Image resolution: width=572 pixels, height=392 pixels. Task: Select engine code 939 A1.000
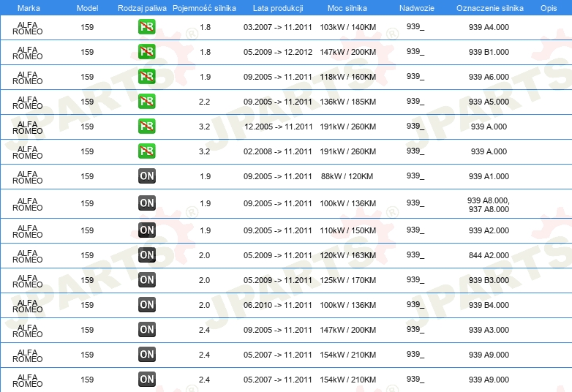(x=489, y=176)
